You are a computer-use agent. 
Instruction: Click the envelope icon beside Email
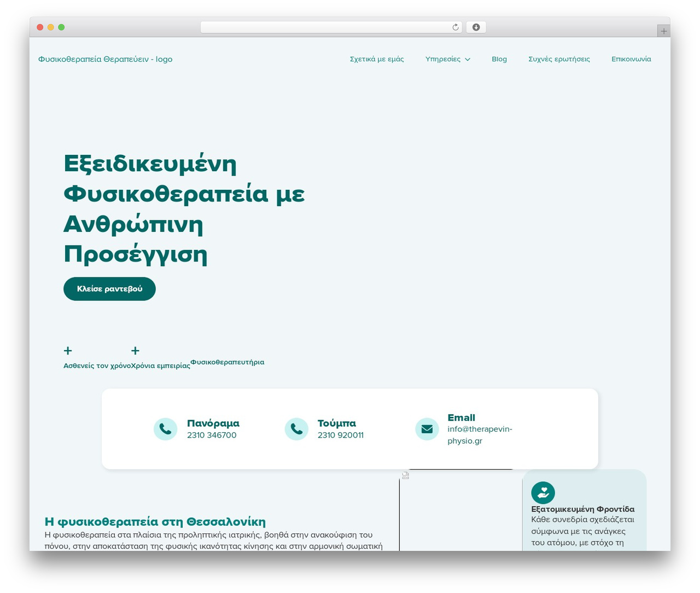click(x=427, y=429)
